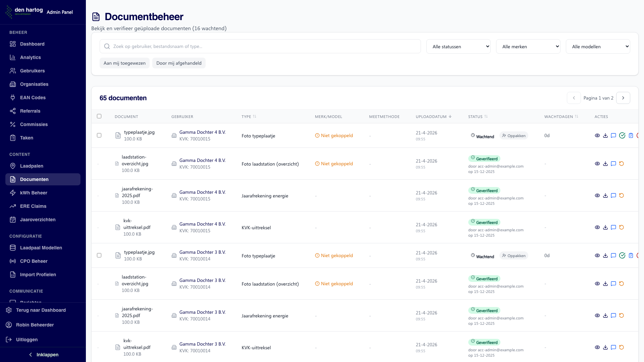The image size is (644, 362).
Task: View the Gamma Dochter 3 kvk-uittreksel.pdf with the eye icon
Action: pyautogui.click(x=597, y=347)
